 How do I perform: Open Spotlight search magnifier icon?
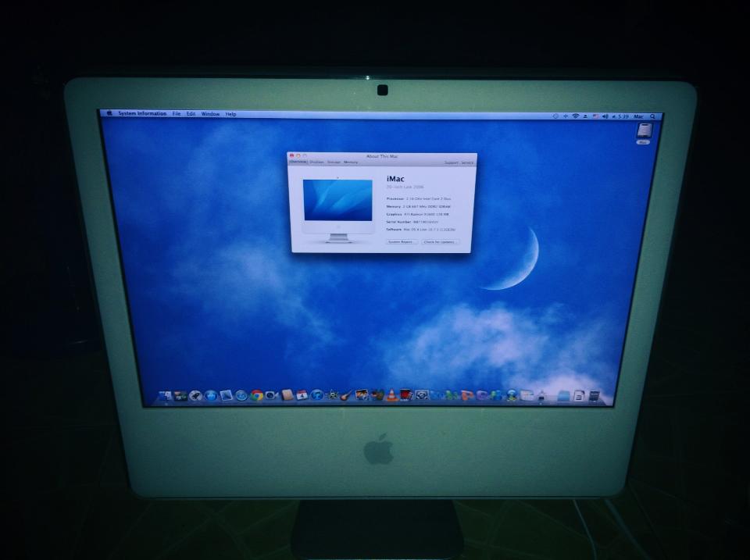coord(653,116)
